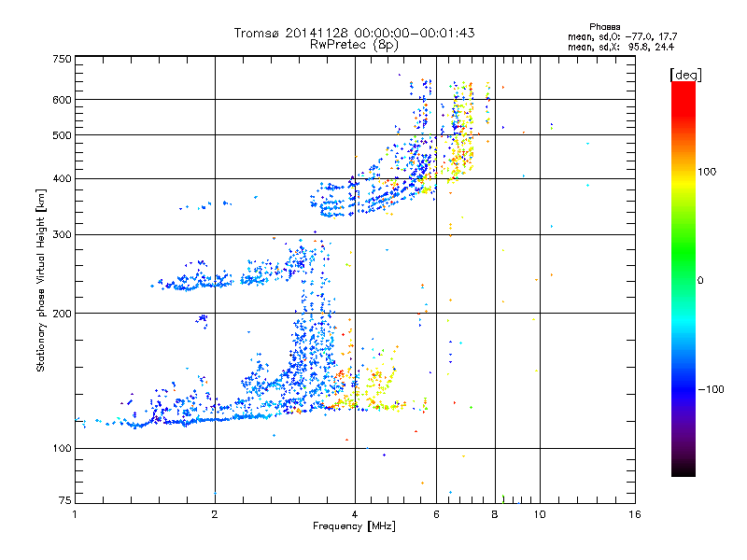Click the x-axis tick label '1'
The height and width of the screenshot is (560, 747).
tap(75, 514)
